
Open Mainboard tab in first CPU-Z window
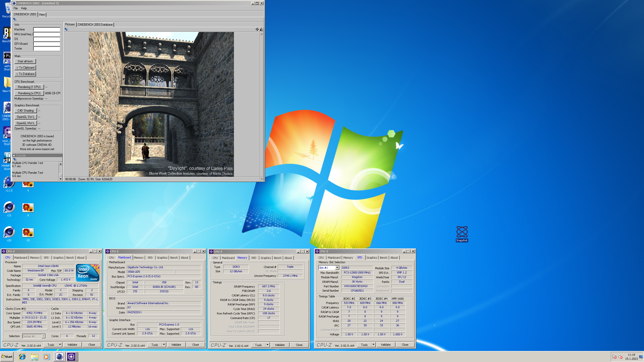tap(21, 258)
